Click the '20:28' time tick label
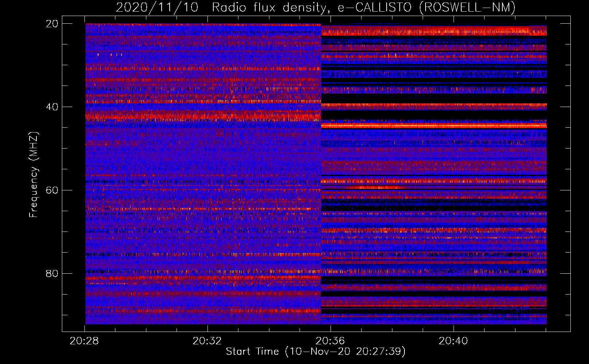This screenshot has width=589, height=364. coord(84,341)
